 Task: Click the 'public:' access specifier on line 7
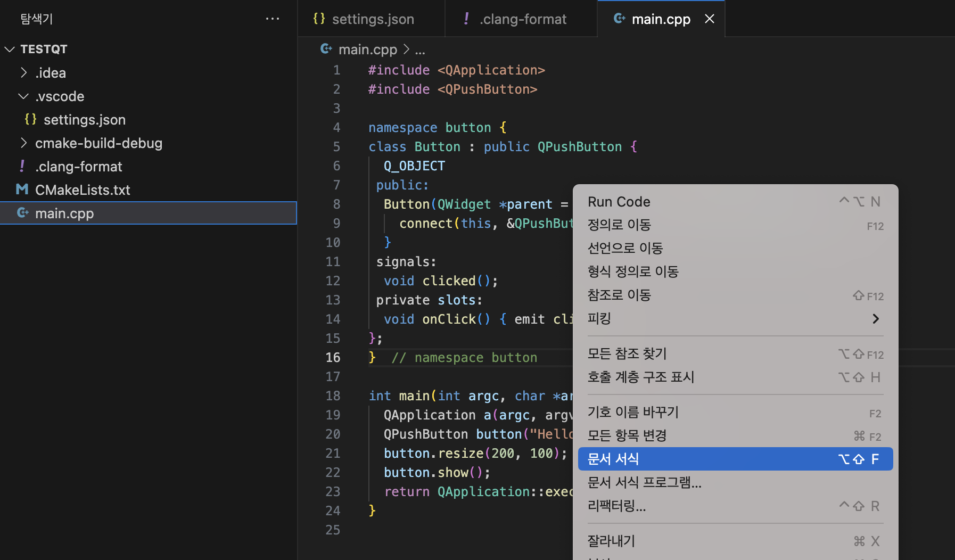(402, 185)
